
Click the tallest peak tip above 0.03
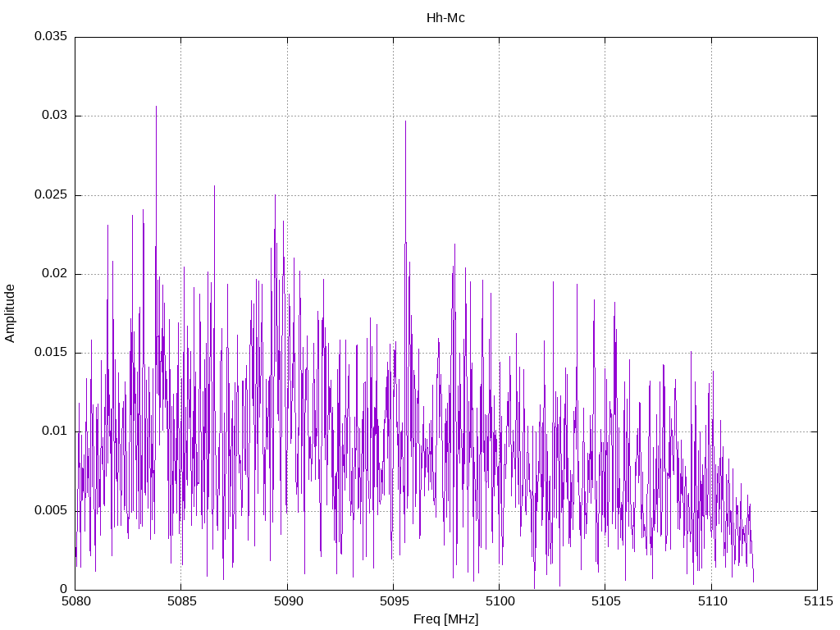[156, 107]
